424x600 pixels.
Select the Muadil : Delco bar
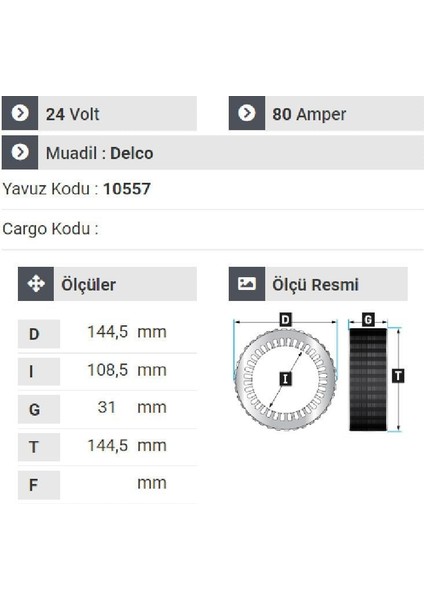tap(213, 152)
